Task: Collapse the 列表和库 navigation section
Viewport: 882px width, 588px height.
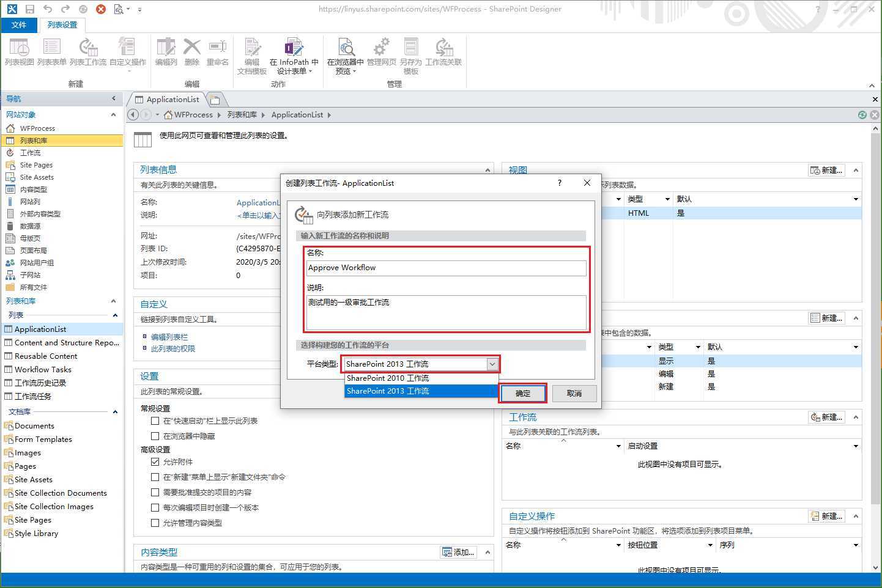Action: [113, 301]
